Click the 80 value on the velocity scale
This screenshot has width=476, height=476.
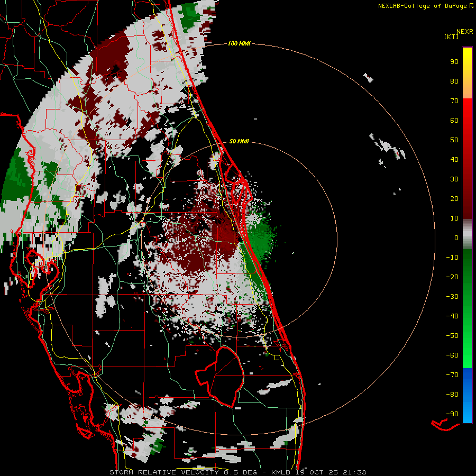coord(454,81)
